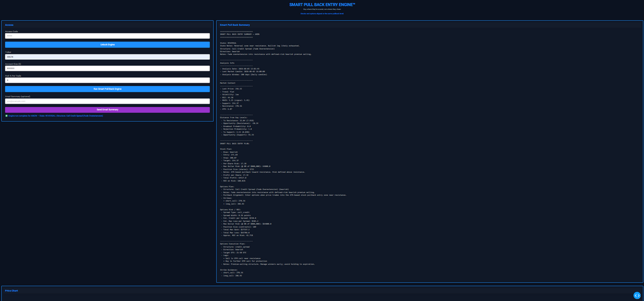Viewport: 644px width, 301px height.
Task: Click the Unlock Engine button
Action: pos(107,45)
